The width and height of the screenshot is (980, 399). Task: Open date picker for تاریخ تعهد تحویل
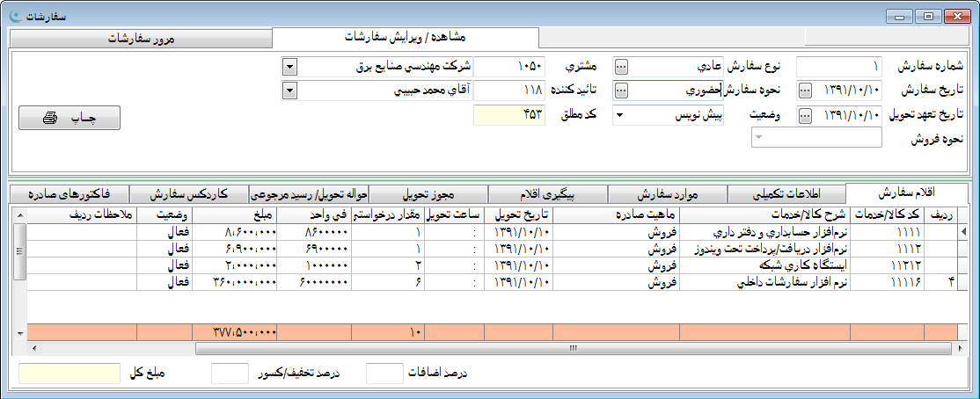click(x=805, y=114)
